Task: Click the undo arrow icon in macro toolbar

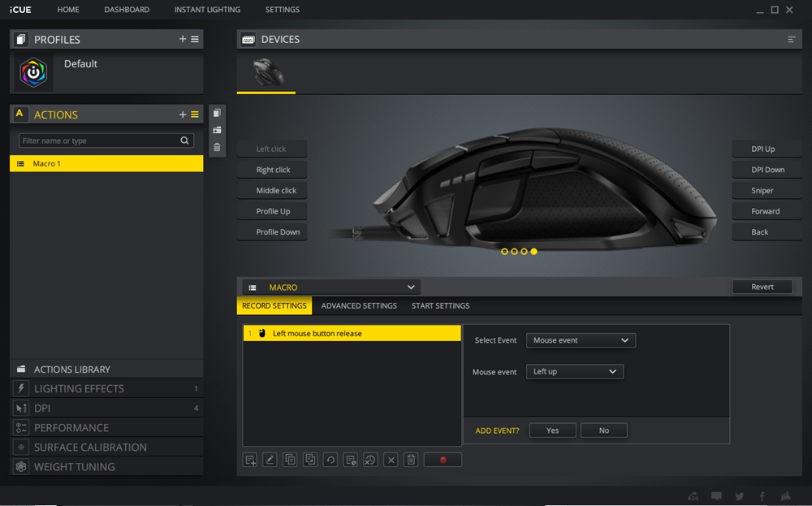Action: coord(330,460)
